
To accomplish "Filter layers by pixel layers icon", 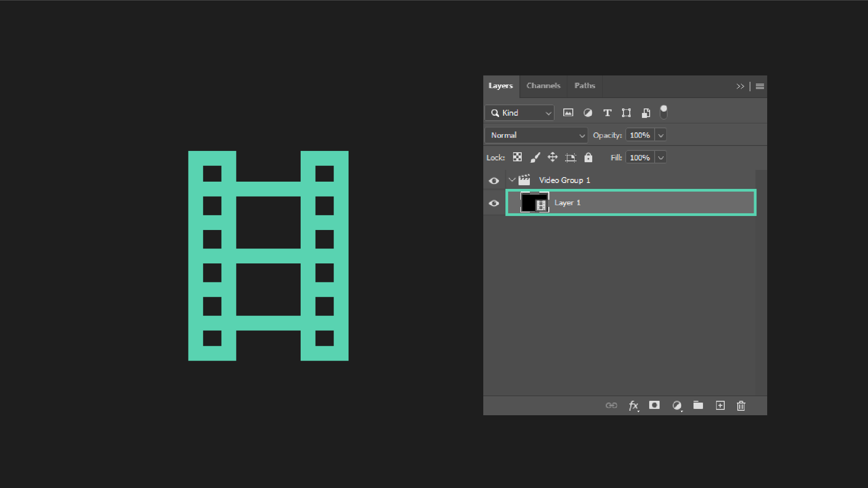I will 568,113.
